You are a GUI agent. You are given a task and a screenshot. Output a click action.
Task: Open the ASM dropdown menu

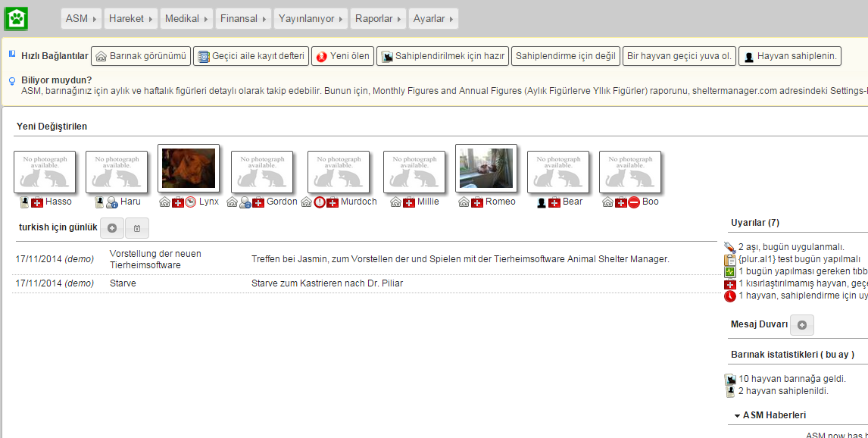pos(81,19)
